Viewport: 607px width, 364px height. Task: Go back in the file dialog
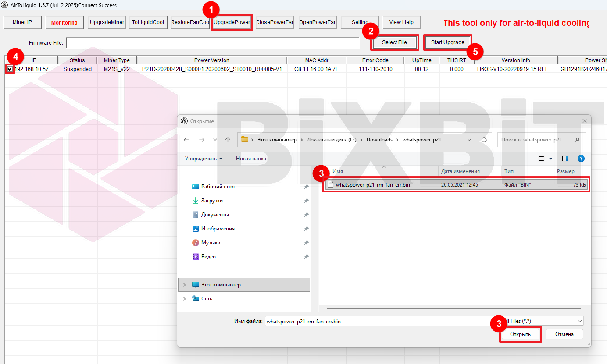[x=186, y=140]
